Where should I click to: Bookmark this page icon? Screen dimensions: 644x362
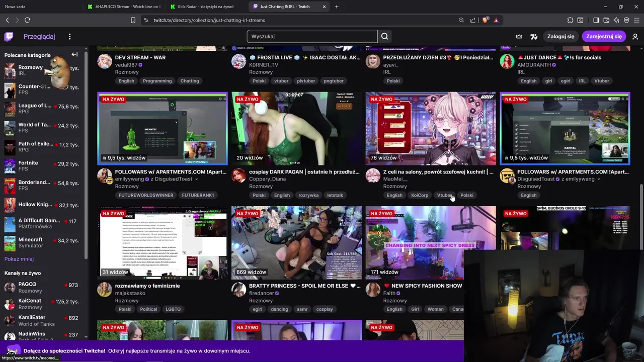[133, 20]
